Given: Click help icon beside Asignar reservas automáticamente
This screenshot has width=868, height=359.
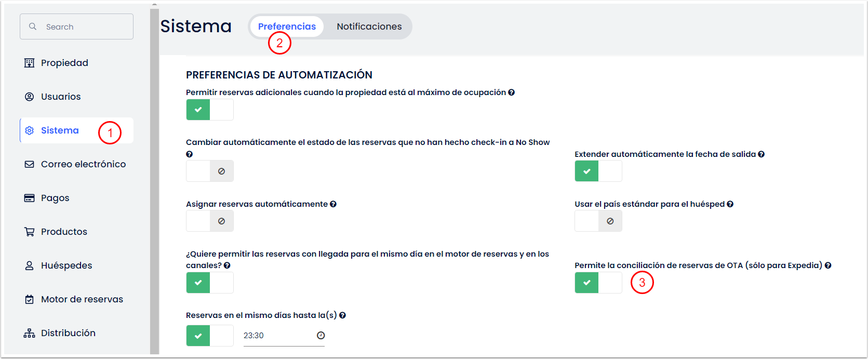Looking at the screenshot, I should [333, 204].
